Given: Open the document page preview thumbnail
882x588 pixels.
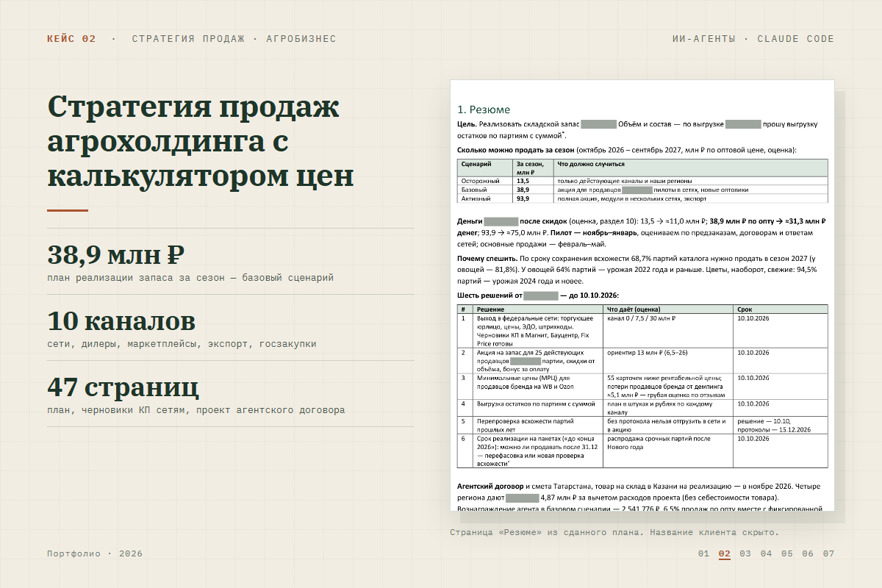Looking at the screenshot, I should pyautogui.click(x=642, y=295).
